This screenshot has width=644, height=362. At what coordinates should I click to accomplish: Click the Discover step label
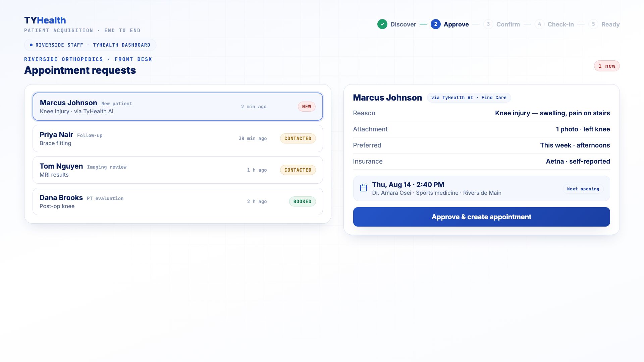[x=403, y=24]
